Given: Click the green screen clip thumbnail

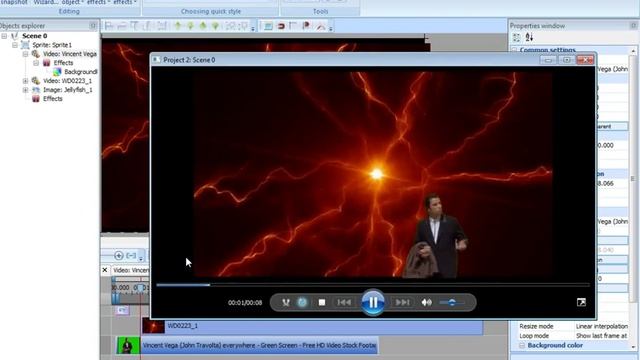Looking at the screenshot, I should (x=128, y=345).
